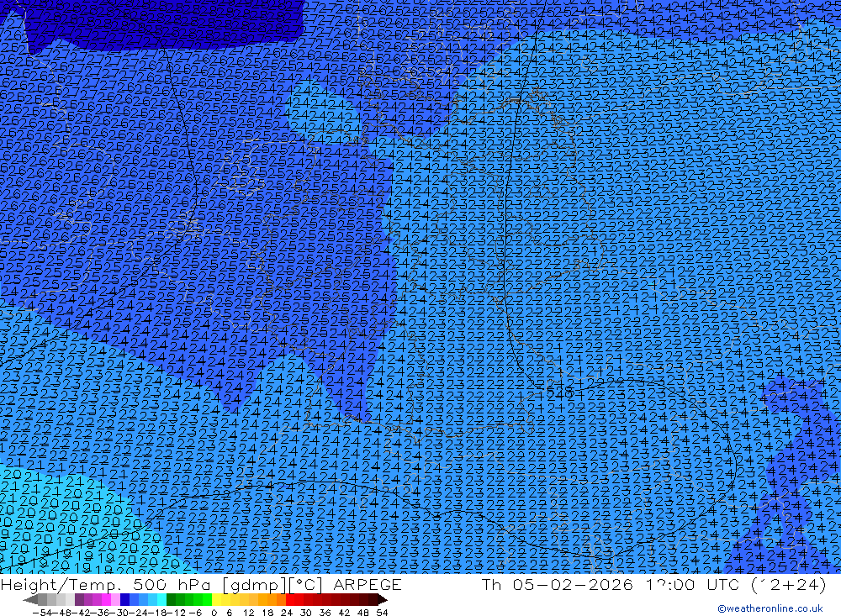This screenshot has height=616, width=841.
Task: Click the "[gdmp]" unit label
Action: tap(254, 585)
